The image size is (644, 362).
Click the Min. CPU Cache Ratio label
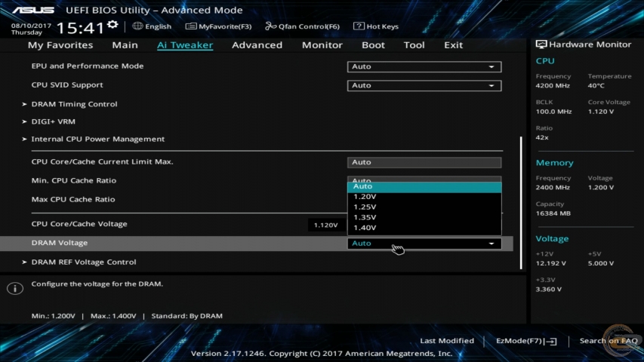[74, 180]
